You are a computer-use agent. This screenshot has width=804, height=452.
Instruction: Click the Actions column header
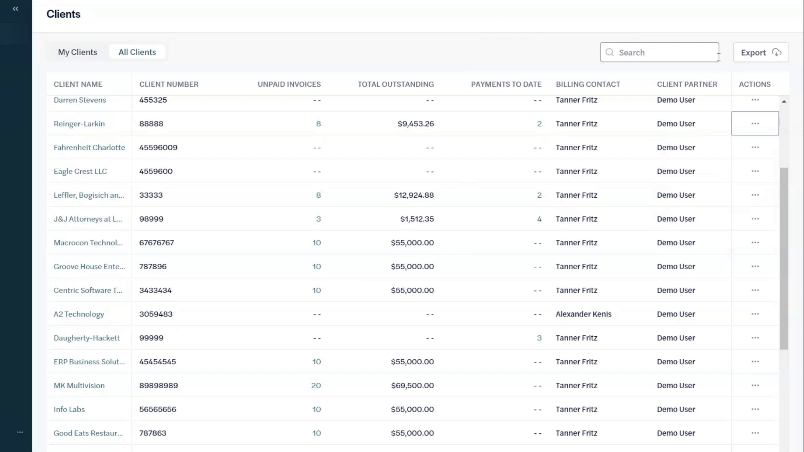click(x=754, y=85)
